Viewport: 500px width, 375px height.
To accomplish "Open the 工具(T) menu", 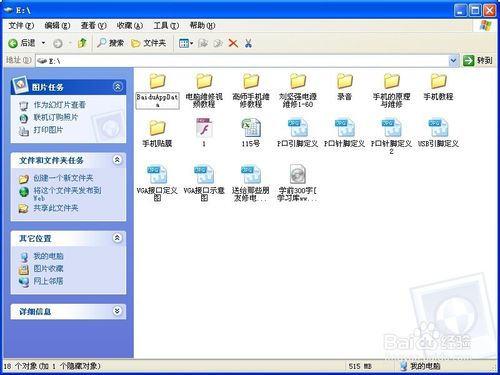I will pos(166,26).
